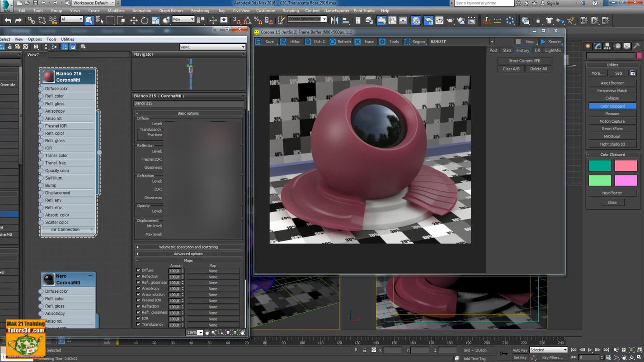Image resolution: width=644 pixels, height=362 pixels.
Task: Click Stop in Corona Frame Buffer
Action: click(x=525, y=42)
